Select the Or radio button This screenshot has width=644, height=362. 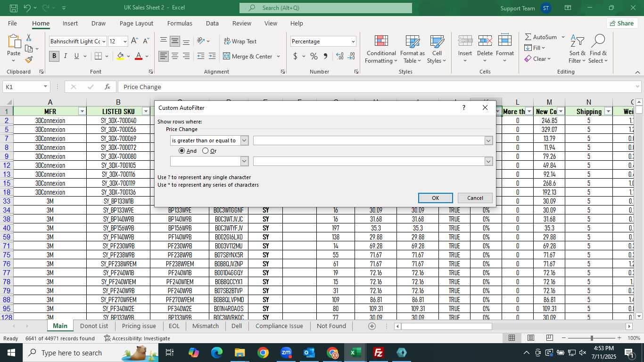click(x=206, y=151)
